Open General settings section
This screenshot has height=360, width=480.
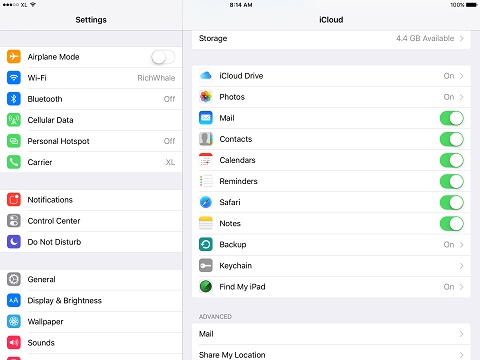(91, 279)
